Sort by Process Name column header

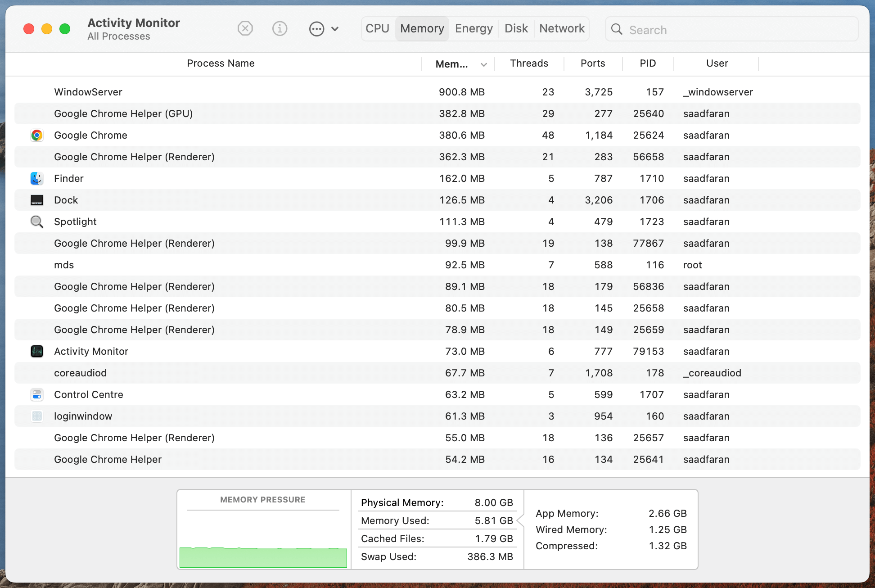[x=221, y=63]
